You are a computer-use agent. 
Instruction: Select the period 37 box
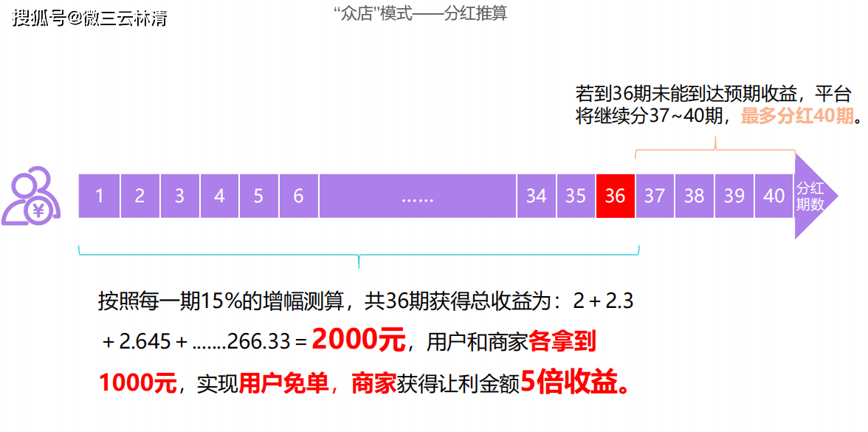[x=655, y=196]
